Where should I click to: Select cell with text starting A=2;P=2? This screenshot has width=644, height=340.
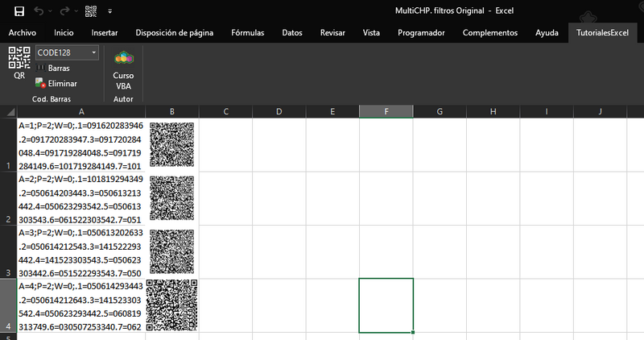click(x=81, y=198)
